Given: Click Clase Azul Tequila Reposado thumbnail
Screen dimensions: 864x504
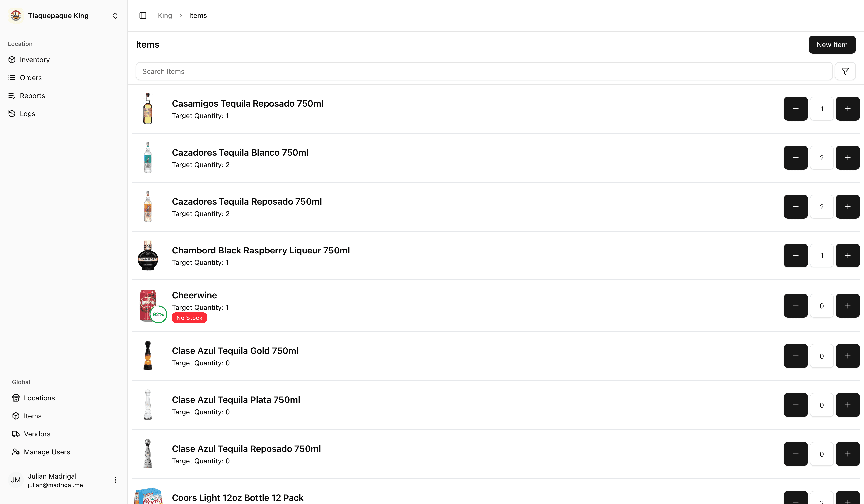Looking at the screenshot, I should [148, 453].
